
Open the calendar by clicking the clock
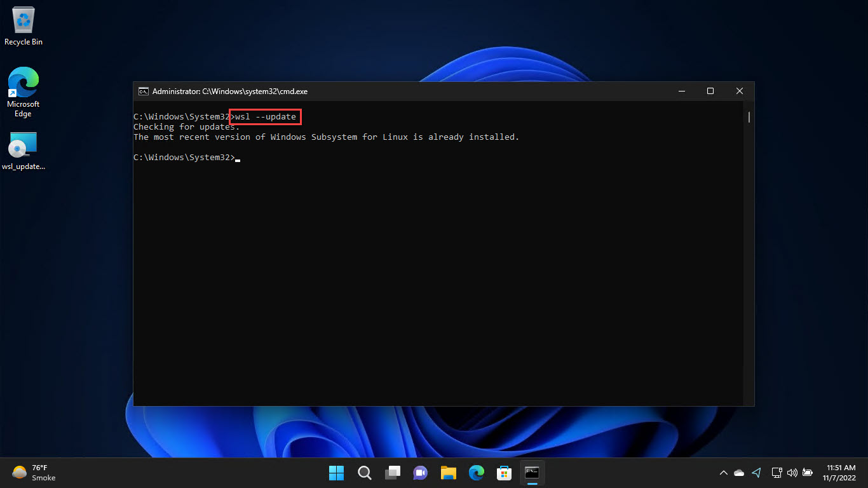pyautogui.click(x=841, y=473)
